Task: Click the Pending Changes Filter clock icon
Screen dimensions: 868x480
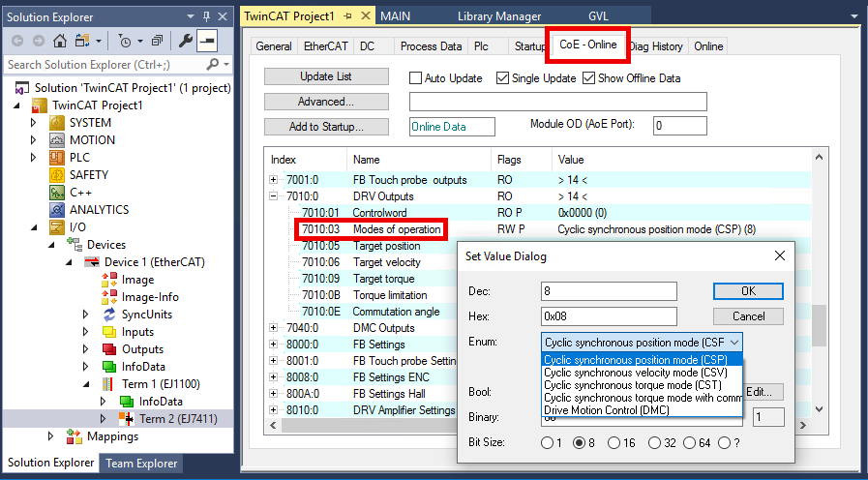Action: point(126,41)
